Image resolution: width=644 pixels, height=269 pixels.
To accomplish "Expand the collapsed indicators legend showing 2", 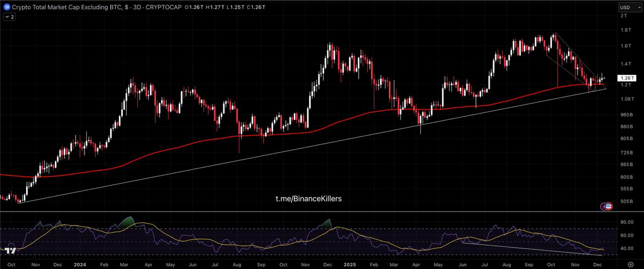I will point(10,17).
